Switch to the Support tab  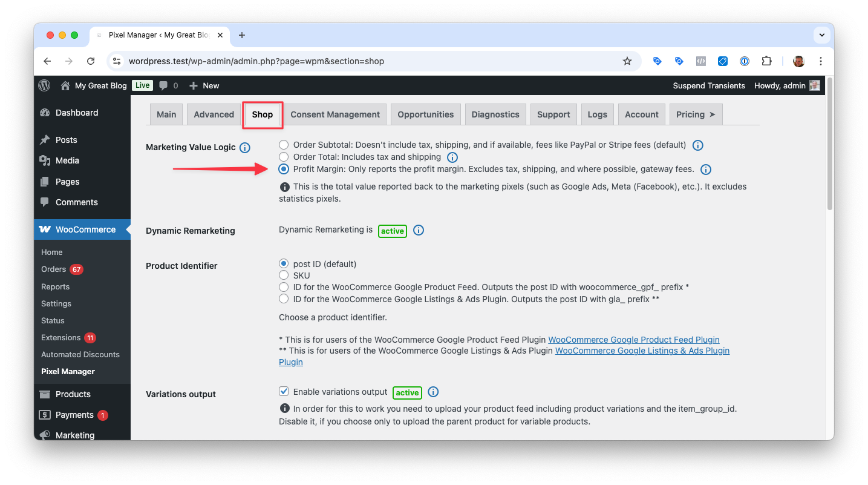553,114
